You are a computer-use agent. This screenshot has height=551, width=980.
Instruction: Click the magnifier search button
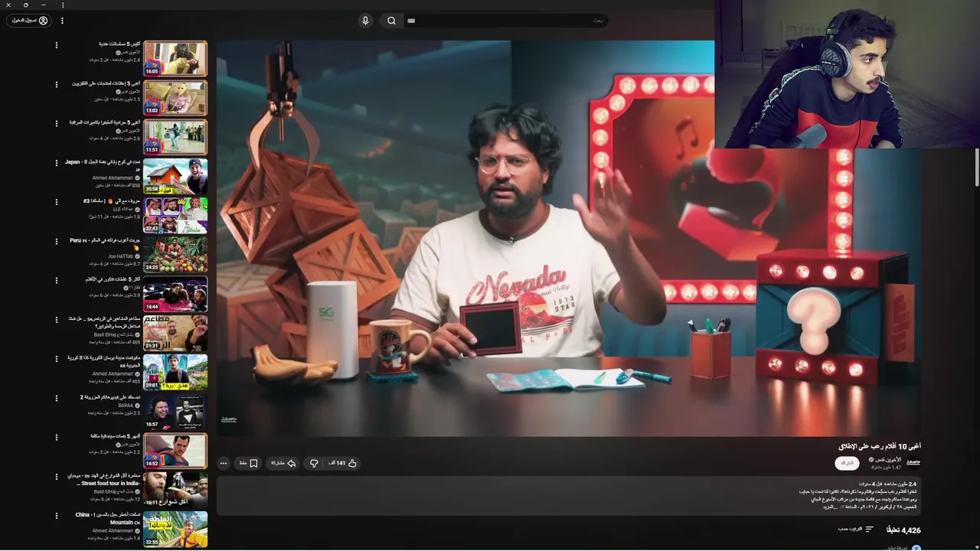(391, 21)
